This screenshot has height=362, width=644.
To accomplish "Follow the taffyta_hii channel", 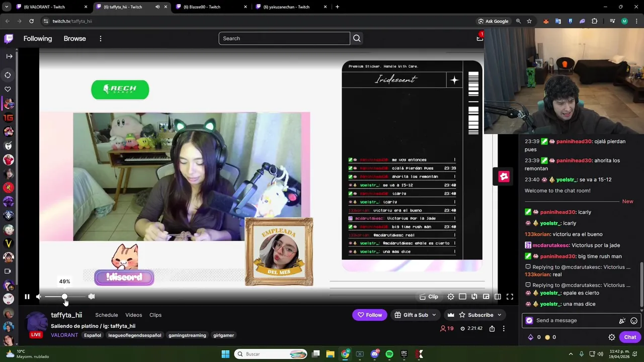I will point(370,315).
